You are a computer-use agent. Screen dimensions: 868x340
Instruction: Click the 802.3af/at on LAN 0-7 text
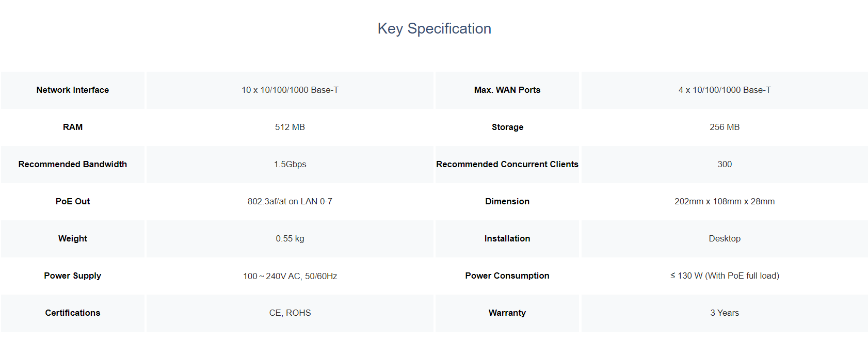click(x=290, y=201)
